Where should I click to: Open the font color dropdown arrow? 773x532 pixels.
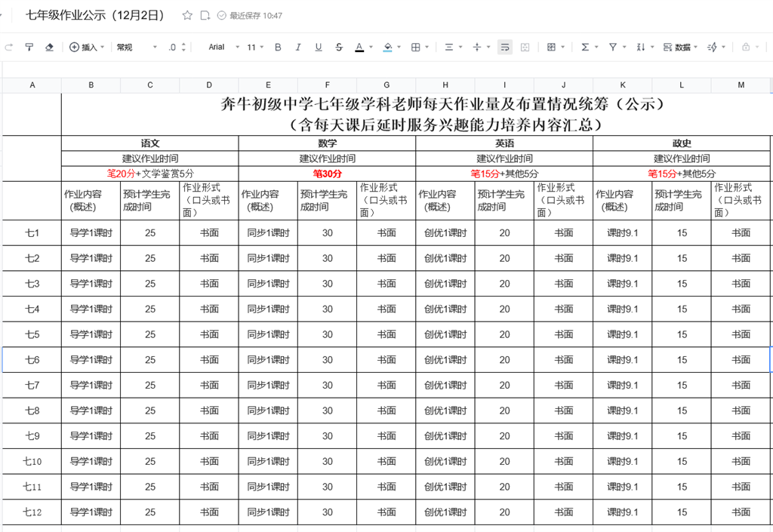[371, 48]
